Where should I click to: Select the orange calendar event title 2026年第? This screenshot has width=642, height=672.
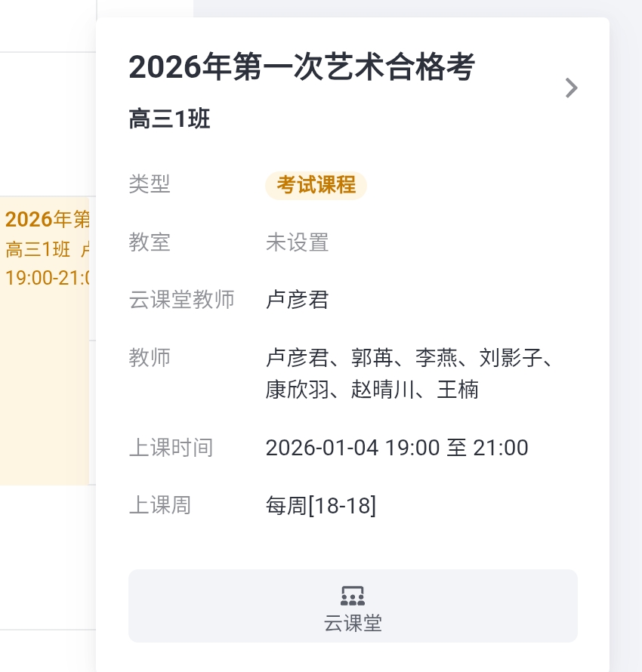pos(47,220)
